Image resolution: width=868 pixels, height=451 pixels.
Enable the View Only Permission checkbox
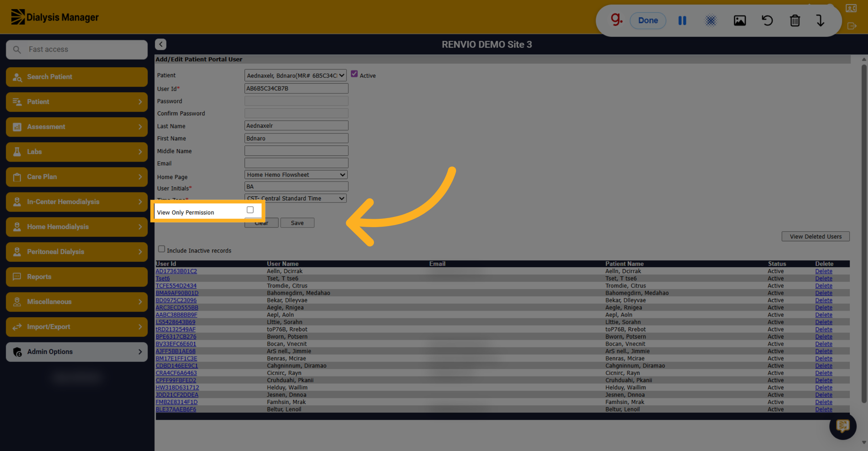pos(250,210)
